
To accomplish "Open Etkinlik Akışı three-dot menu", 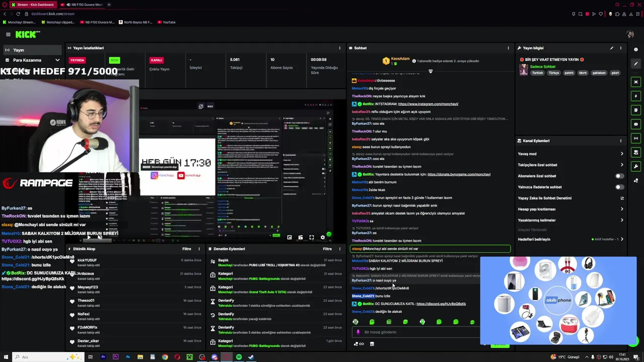I will point(199,249).
